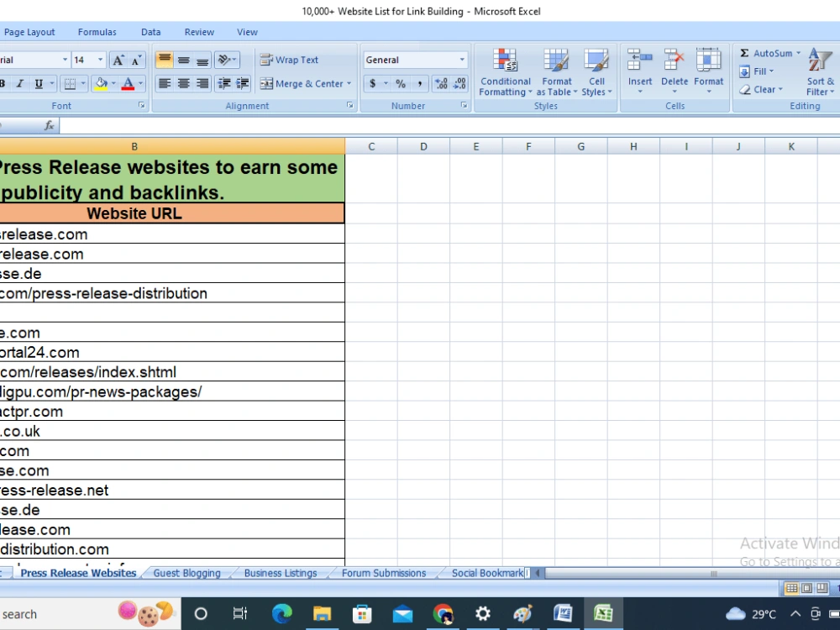Image resolution: width=840 pixels, height=630 pixels.
Task: Click the Delete cells icon
Action: click(674, 60)
